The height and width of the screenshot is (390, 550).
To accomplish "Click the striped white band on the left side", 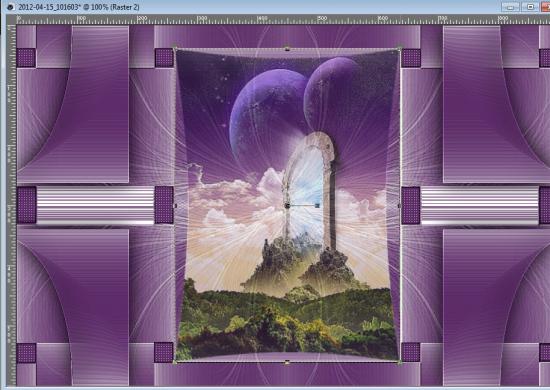I will click(x=95, y=206).
